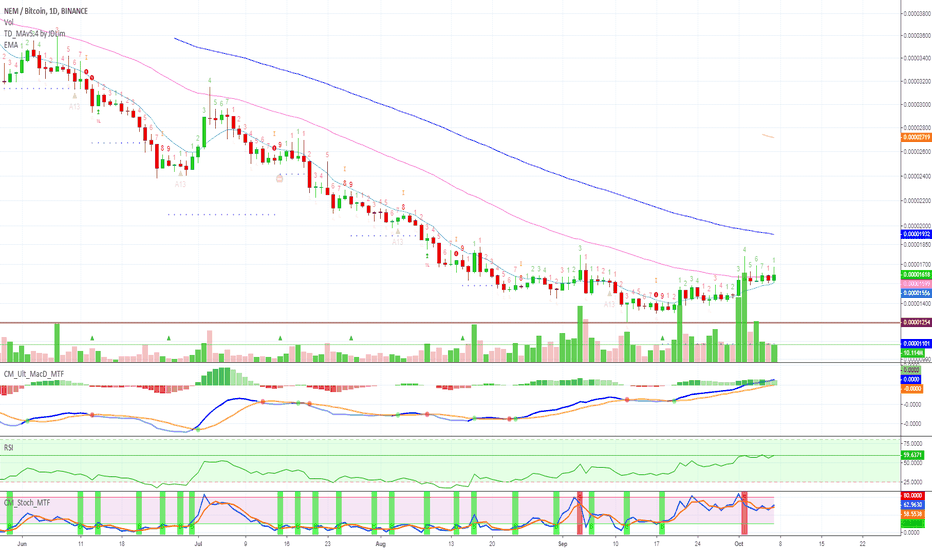Screen dimensions: 932x550
Task: Click the blue 62.9630 Stoch value tag
Action: [912, 504]
